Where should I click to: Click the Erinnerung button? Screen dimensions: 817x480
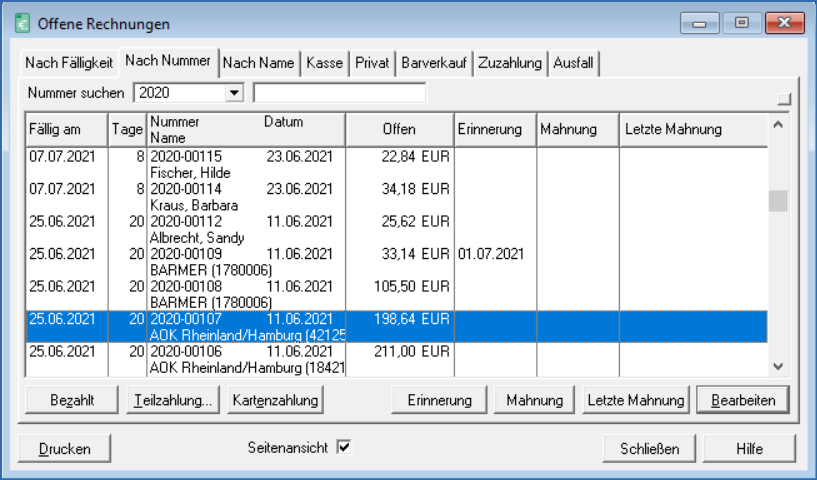tap(439, 400)
